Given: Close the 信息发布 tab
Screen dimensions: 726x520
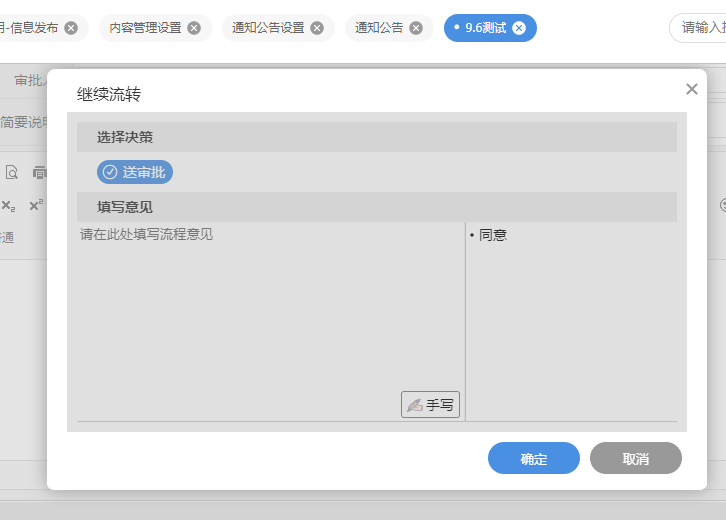Looking at the screenshot, I should [x=71, y=28].
